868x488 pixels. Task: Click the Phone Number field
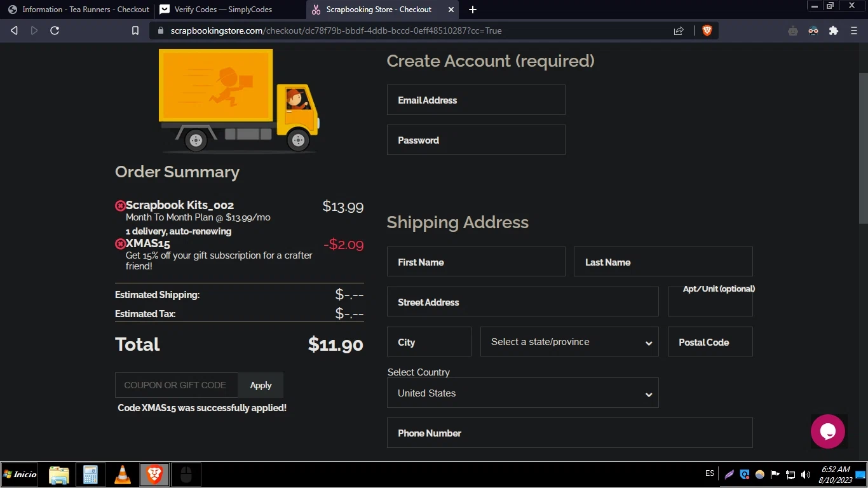click(x=570, y=433)
